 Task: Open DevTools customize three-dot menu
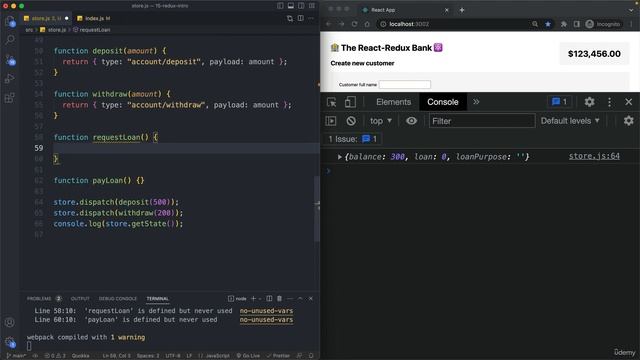609,102
